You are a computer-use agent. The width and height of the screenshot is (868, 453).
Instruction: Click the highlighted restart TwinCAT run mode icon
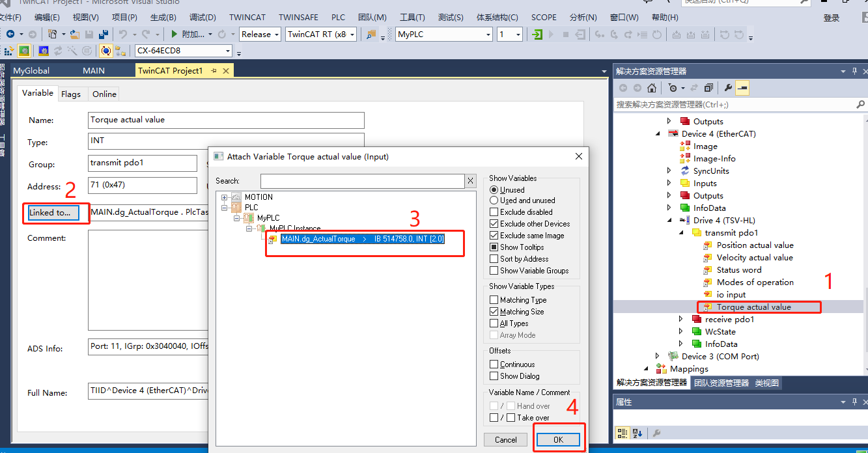click(24, 50)
